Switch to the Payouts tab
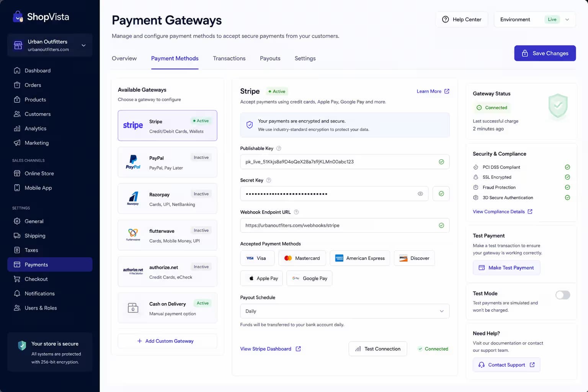588x392 pixels. click(270, 59)
